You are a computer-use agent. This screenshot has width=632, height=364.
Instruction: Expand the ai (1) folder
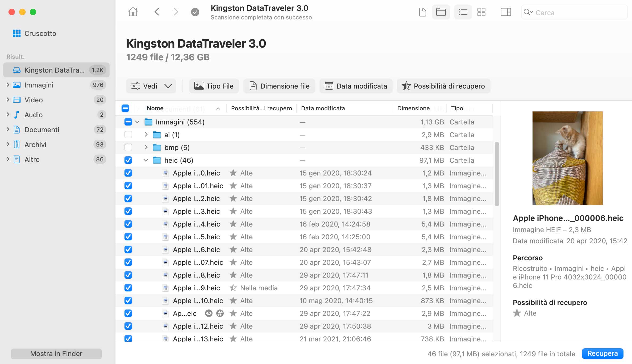[x=146, y=135]
